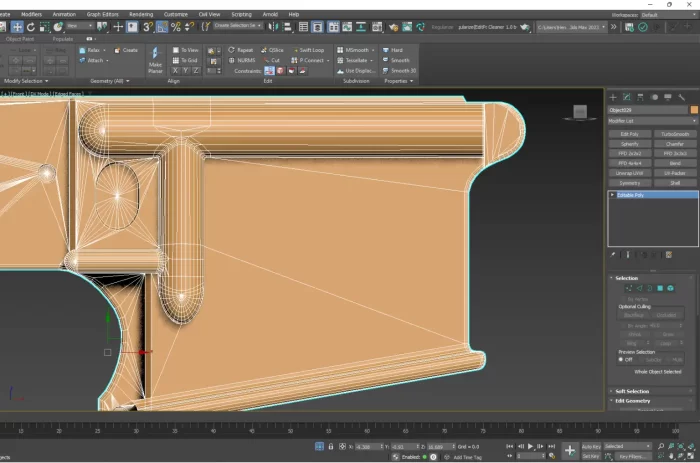Select the Off radio button in Preview Selection
The height and width of the screenshot is (463, 700).
[621, 359]
